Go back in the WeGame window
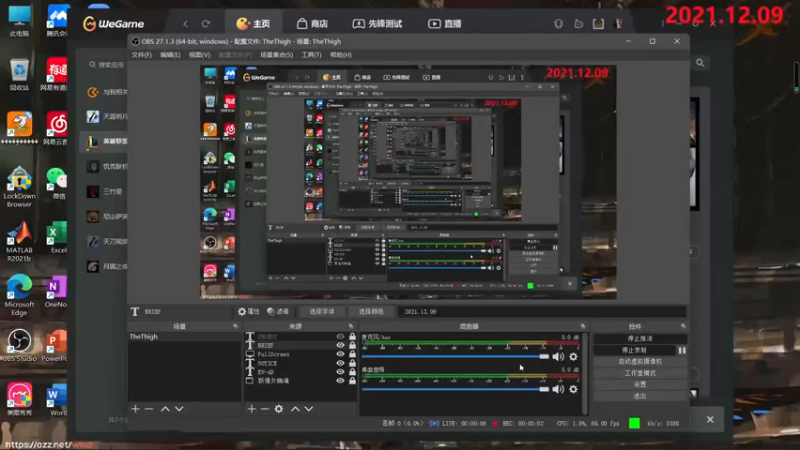This screenshot has height=450, width=800. 186,23
